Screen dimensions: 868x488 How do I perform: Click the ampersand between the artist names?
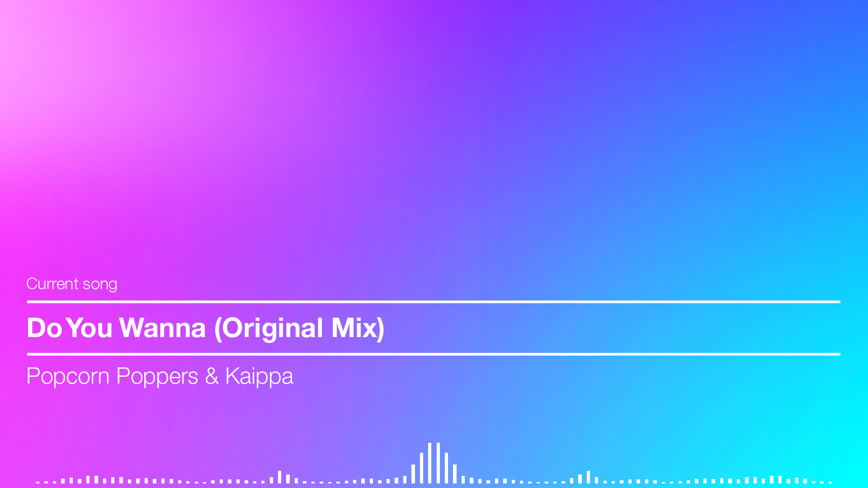pos(212,376)
